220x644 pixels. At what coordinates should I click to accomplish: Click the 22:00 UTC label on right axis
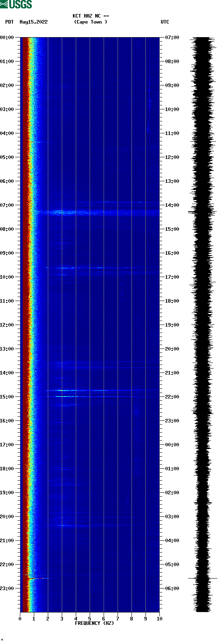pyautogui.click(x=172, y=397)
